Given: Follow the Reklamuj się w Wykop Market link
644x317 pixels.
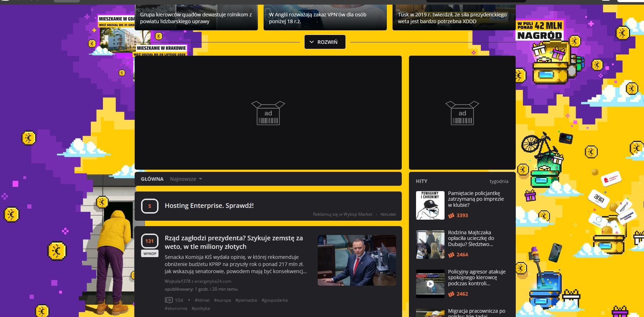Looking at the screenshot, I should [x=343, y=214].
